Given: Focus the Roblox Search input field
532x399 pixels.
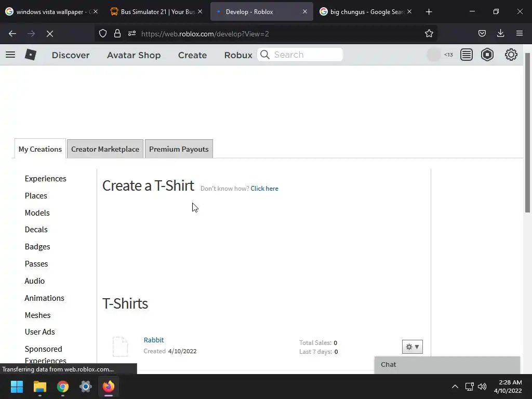Looking at the screenshot, I should point(300,55).
